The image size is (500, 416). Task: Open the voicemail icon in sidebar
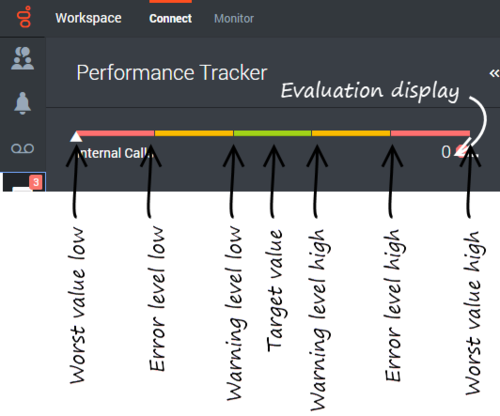22,148
